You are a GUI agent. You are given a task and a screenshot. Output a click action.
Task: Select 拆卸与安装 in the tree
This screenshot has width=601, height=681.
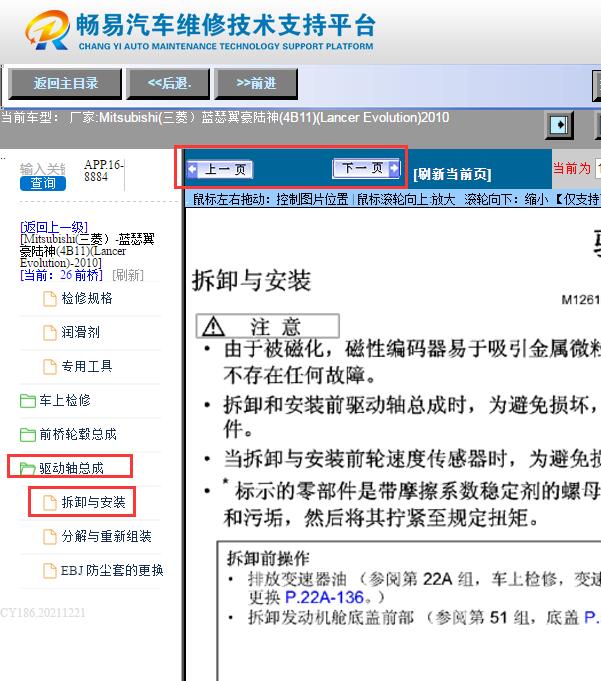[x=93, y=502]
